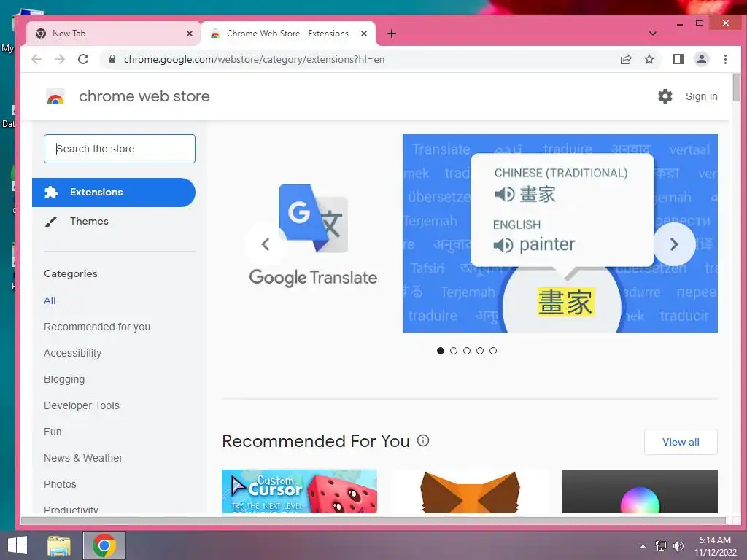Open the Developer Tools category
Screen dimensions: 747x560
pyautogui.click(x=82, y=405)
